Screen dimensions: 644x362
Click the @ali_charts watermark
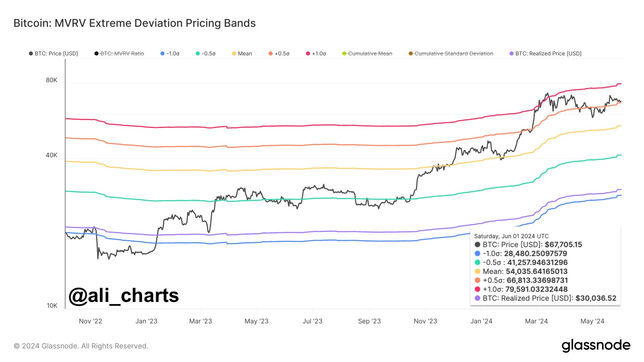(123, 296)
